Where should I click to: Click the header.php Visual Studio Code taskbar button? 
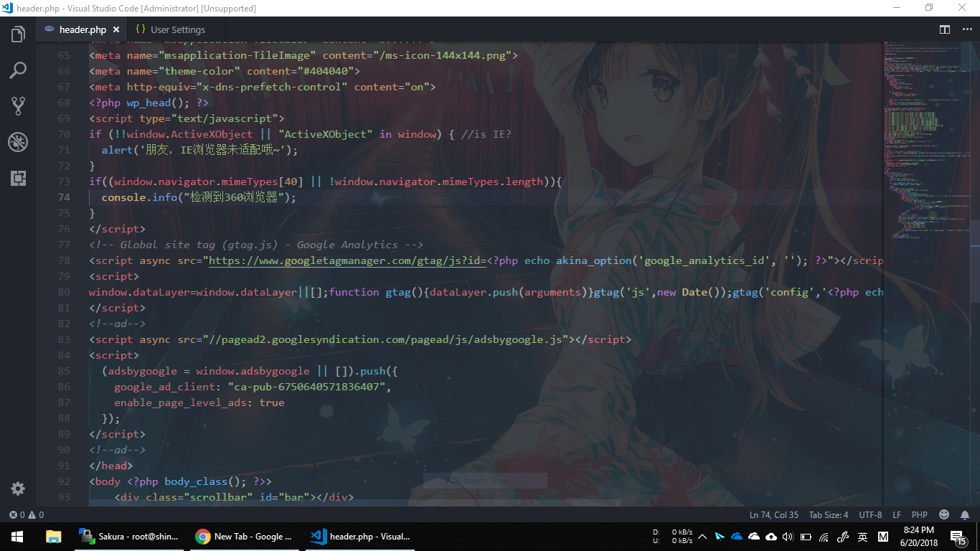362,536
